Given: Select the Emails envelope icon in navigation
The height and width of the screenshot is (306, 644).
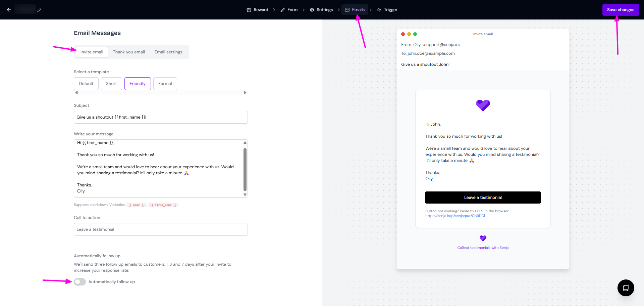Looking at the screenshot, I should coord(347,9).
